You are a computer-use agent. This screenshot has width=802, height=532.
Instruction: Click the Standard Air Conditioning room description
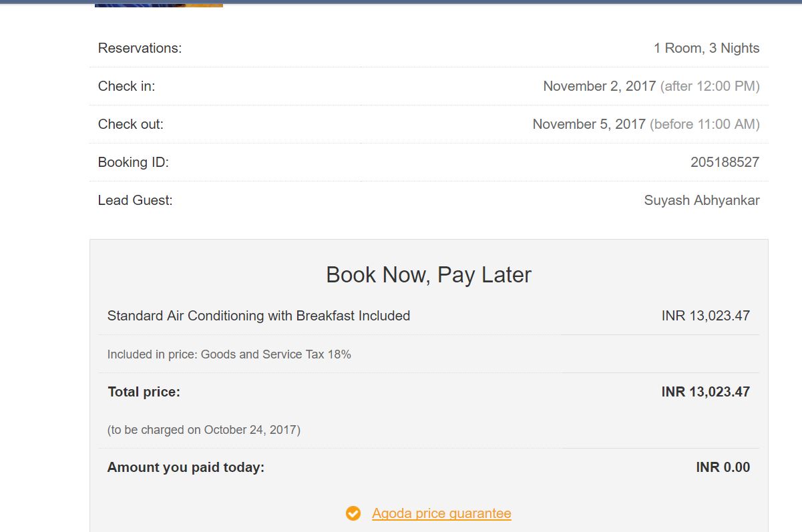click(x=258, y=316)
